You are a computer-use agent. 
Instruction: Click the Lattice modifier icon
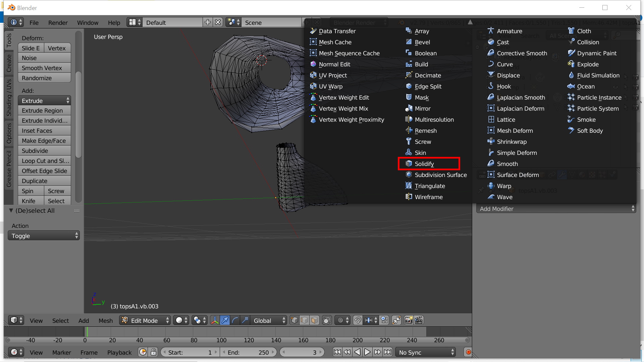tap(491, 119)
